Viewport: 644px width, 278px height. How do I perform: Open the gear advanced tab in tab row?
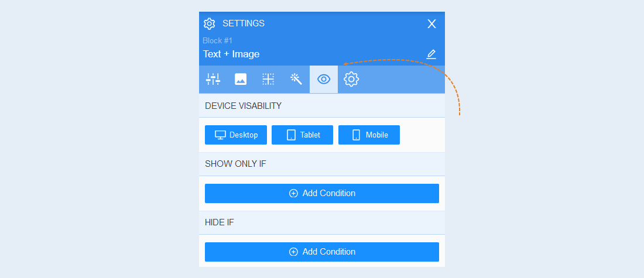(x=352, y=79)
